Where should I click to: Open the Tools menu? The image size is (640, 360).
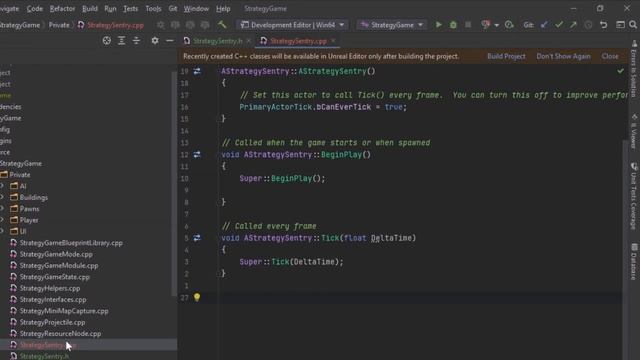point(153,9)
